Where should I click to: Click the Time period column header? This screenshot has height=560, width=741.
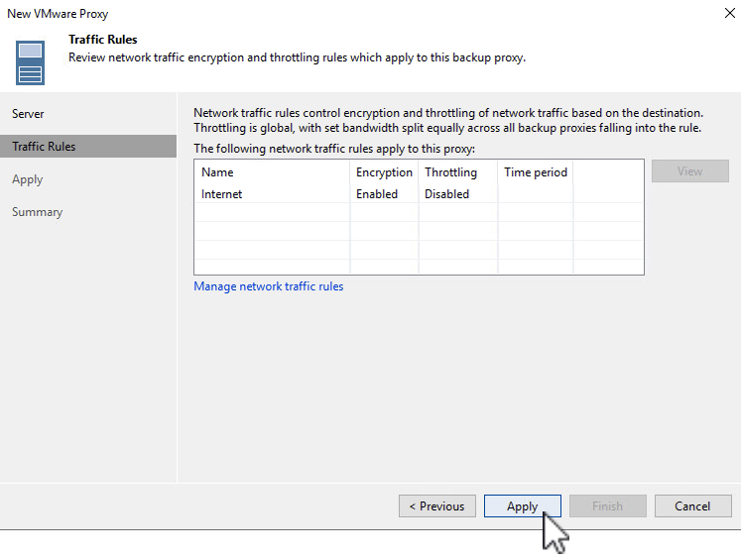535,172
